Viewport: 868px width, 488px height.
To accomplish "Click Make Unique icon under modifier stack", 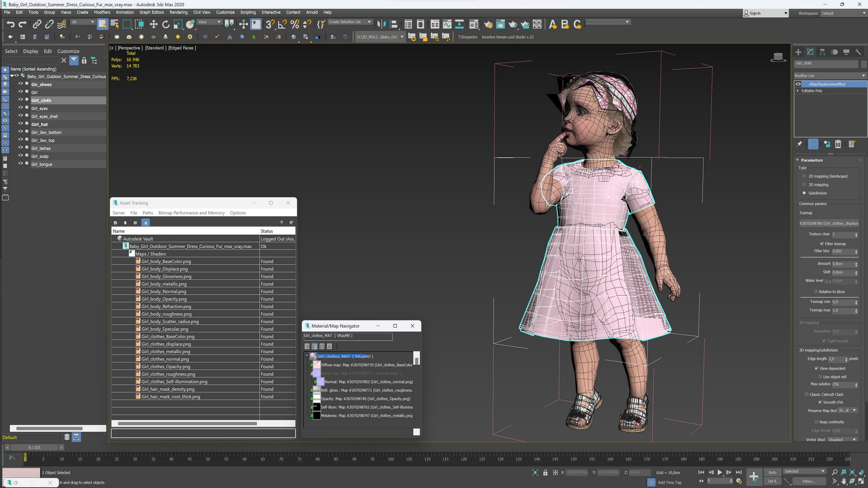I will click(x=826, y=144).
